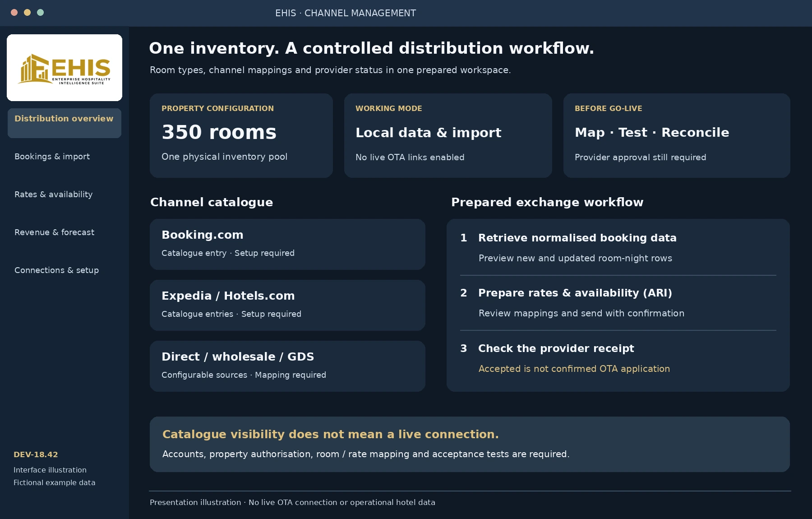812x519 pixels.
Task: Click 'One physical inventory pool' text
Action: [224, 157]
